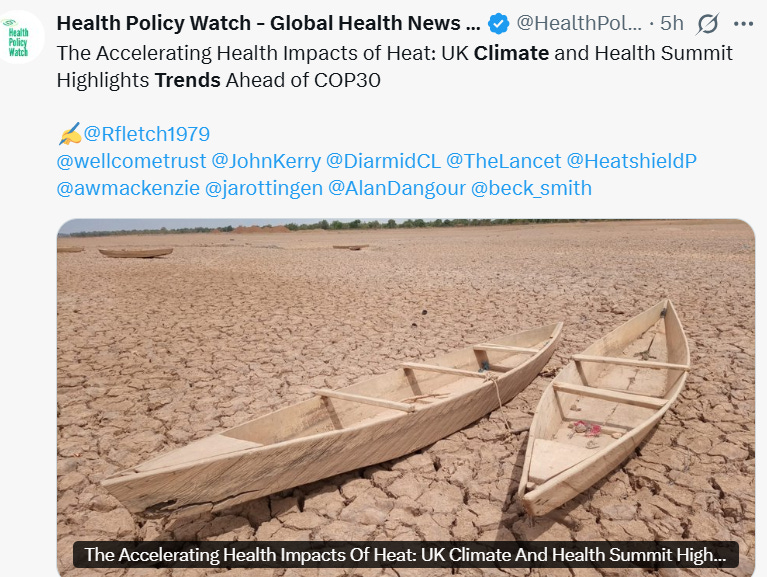Image resolution: width=767 pixels, height=577 pixels.
Task: Click the 5h timestamp
Action: click(671, 23)
